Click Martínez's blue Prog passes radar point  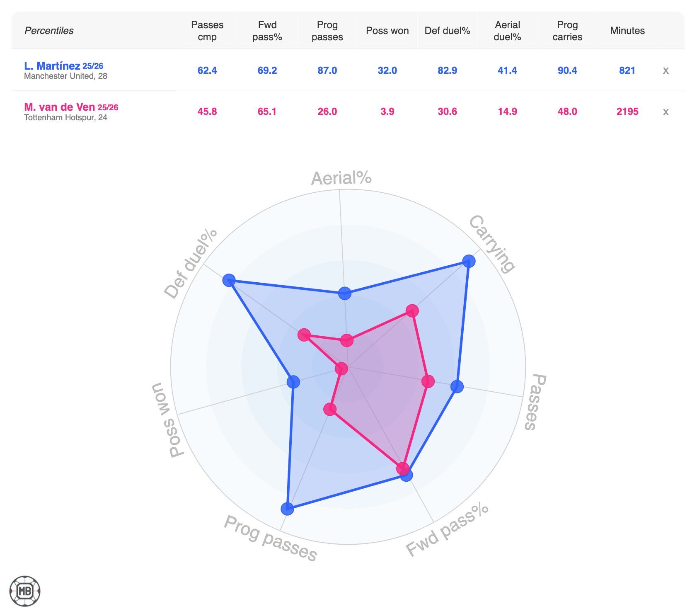coord(287,509)
